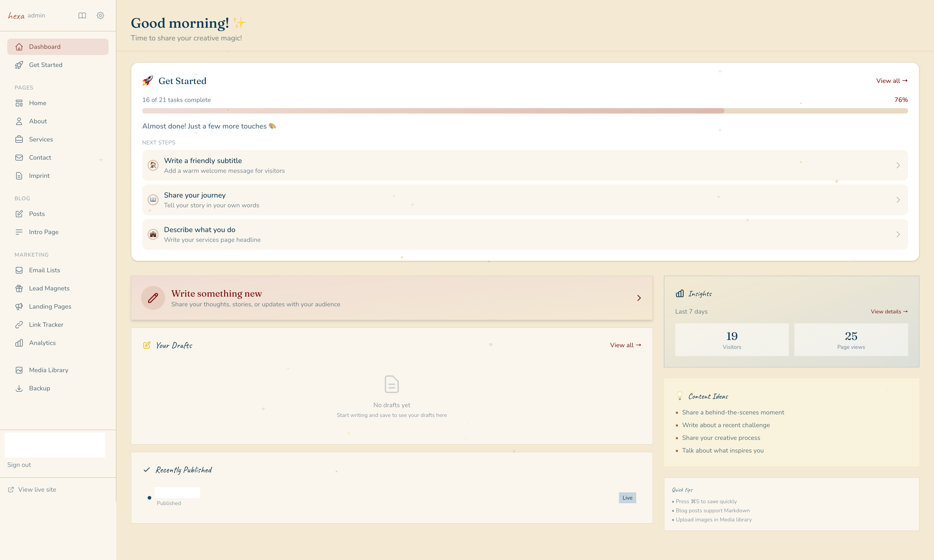934x560 pixels.
Task: Open Landing Pages under Marketing
Action: [50, 306]
